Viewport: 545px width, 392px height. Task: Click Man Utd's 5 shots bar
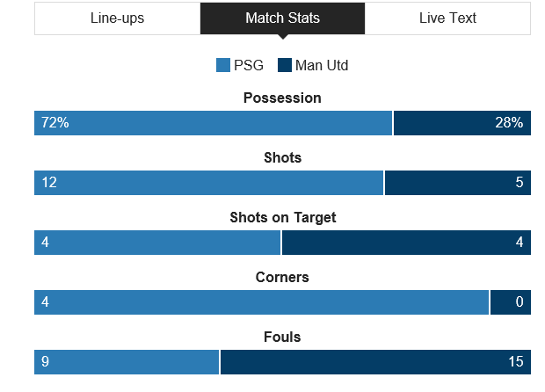click(x=457, y=183)
